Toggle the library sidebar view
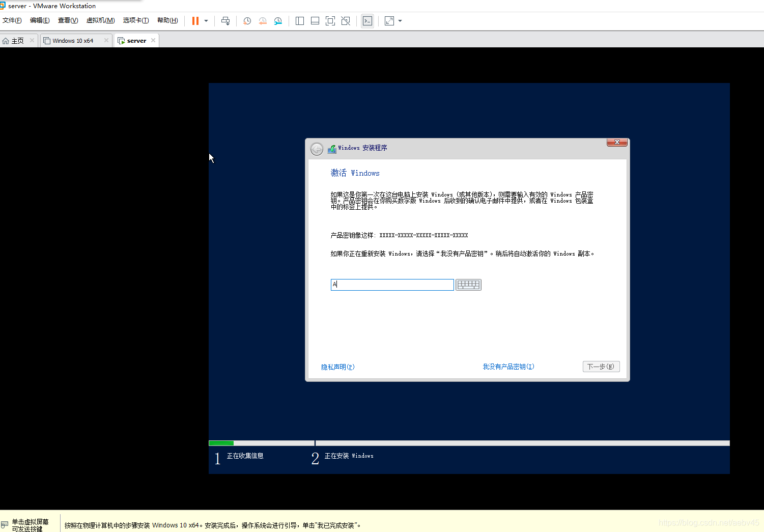The height and width of the screenshot is (532, 764). [x=300, y=21]
